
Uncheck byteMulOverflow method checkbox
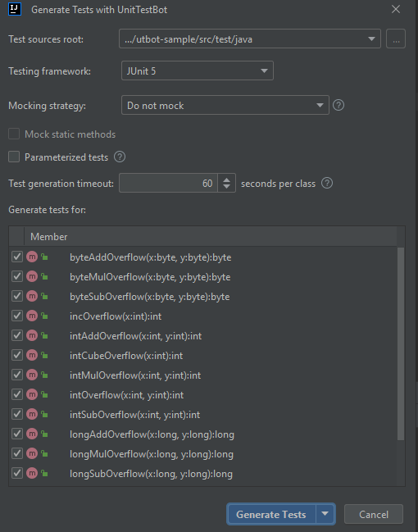point(17,276)
